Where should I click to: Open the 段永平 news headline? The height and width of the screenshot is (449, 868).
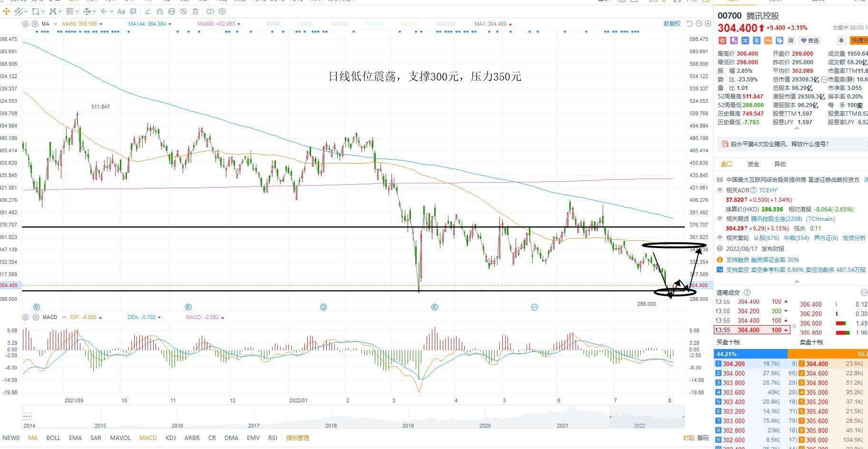780,144
